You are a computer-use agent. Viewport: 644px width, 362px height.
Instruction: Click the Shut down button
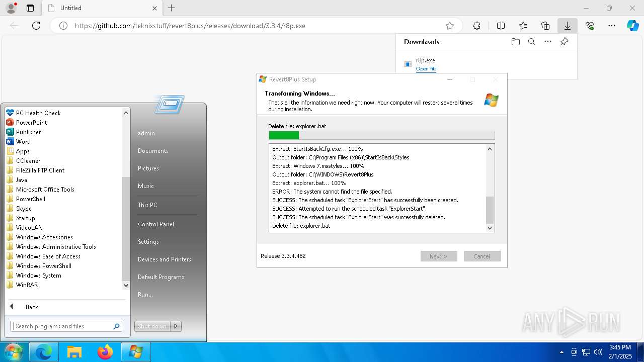152,326
